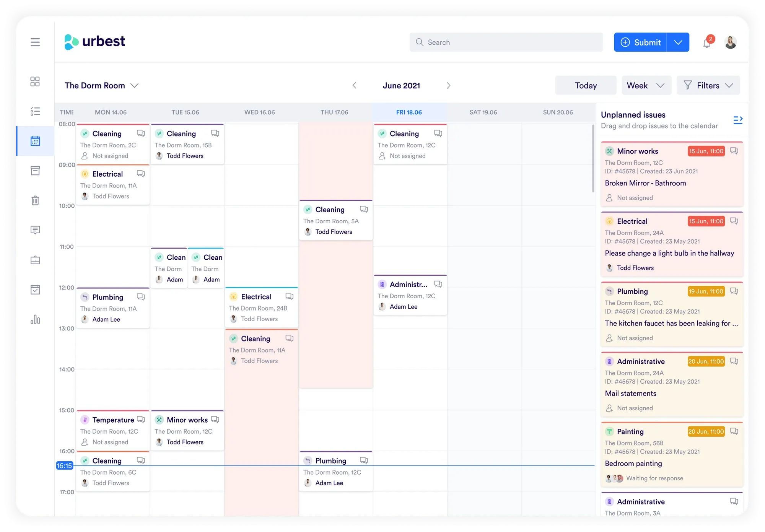Expand the Filters dropdown
This screenshot has height=532, width=765.
tap(708, 85)
